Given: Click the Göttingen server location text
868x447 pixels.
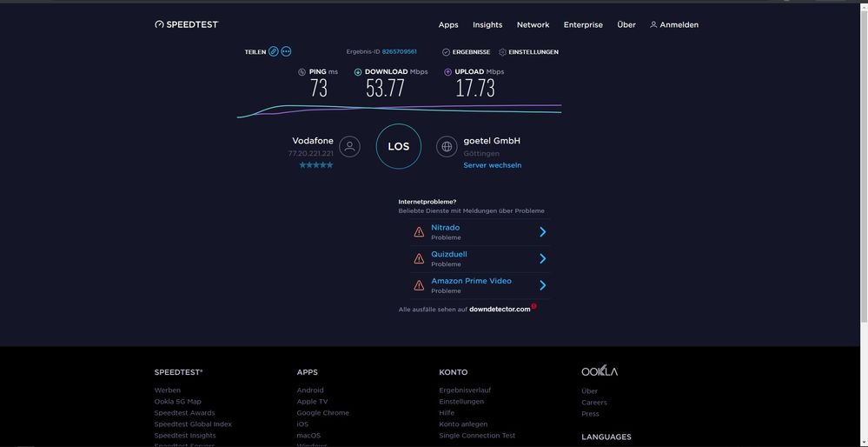Looking at the screenshot, I should pos(481,153).
